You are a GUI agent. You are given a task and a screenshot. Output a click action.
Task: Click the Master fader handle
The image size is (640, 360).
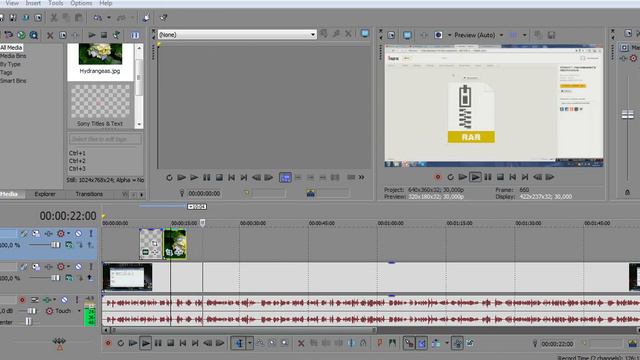pos(627,115)
